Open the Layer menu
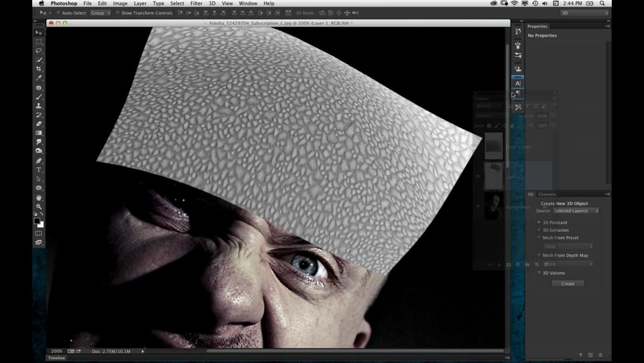Screen dimensions: 644x363 click(x=140, y=3)
